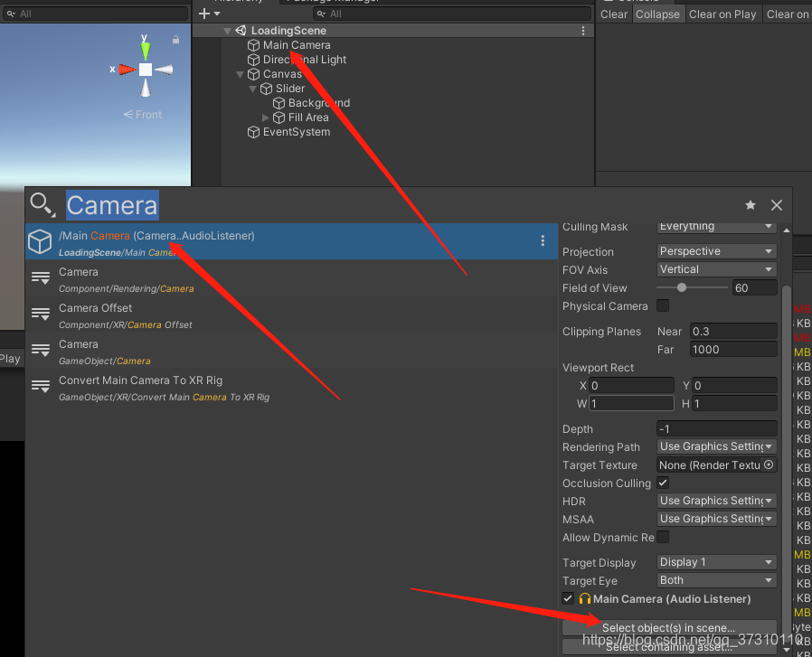The image size is (812, 657).
Task: Open the LoadingScene options menu
Action: (582, 30)
